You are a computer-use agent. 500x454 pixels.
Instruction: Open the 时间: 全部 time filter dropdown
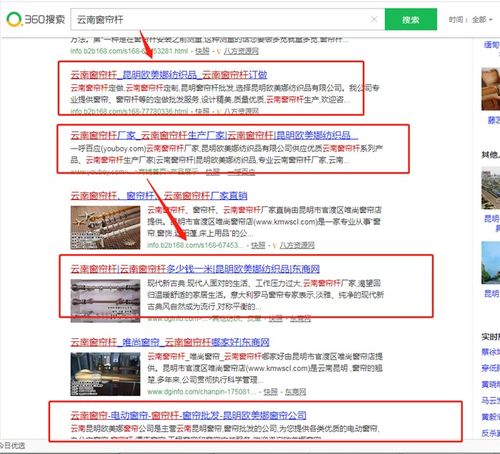471,20
